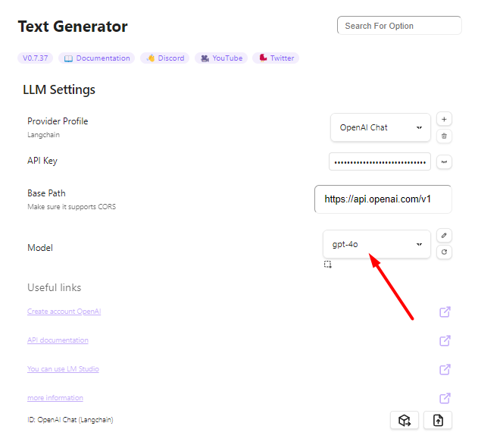
Task: Open LM Studio external link icon
Action: (x=445, y=369)
